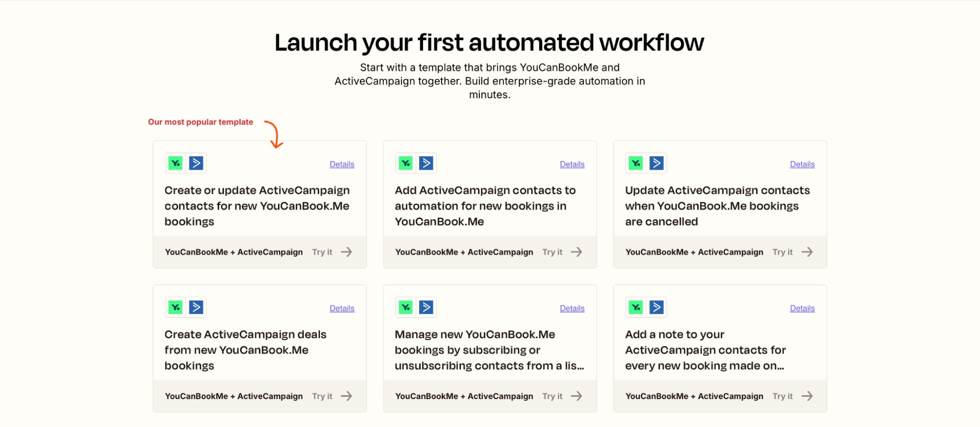This screenshot has width=980, height=427.
Task: Click 'YouCanBookMe + ActiveCampaign' label on 'Manage new YouCanBook.Me' card
Action: coord(464,396)
